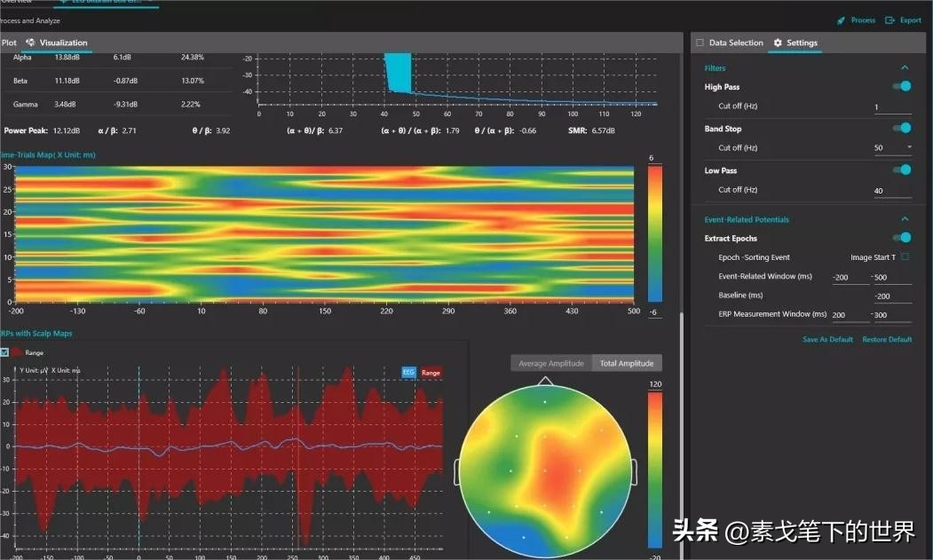933x560 pixels.
Task: Click the Settings gear icon
Action: 778,43
